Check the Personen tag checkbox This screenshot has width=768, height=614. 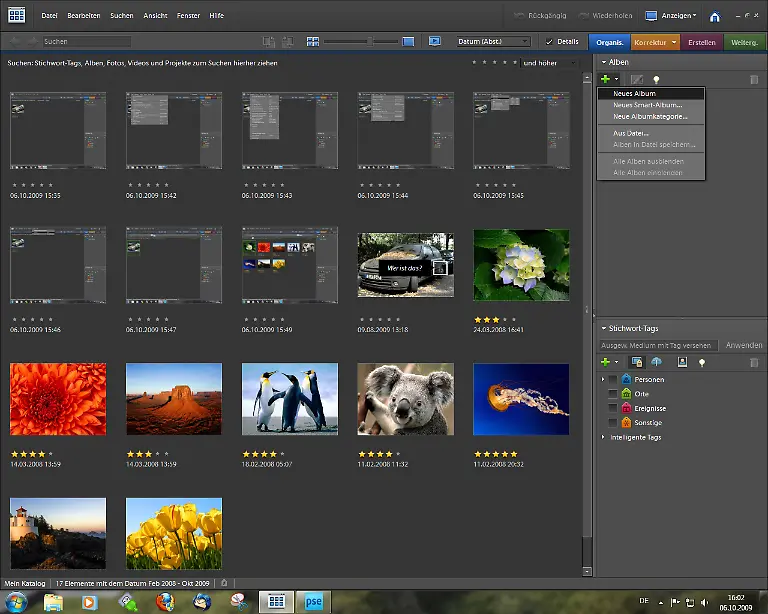pyautogui.click(x=613, y=380)
